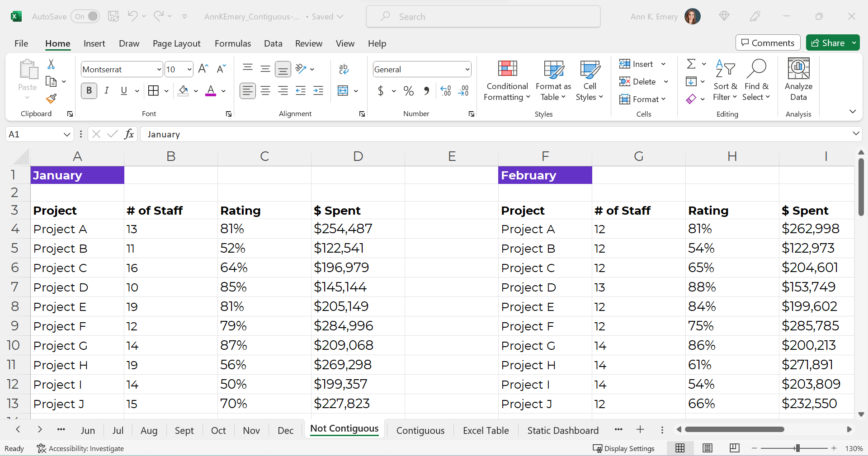Toggle Bold formatting
Screen dimensions: 868x456
click(89, 91)
